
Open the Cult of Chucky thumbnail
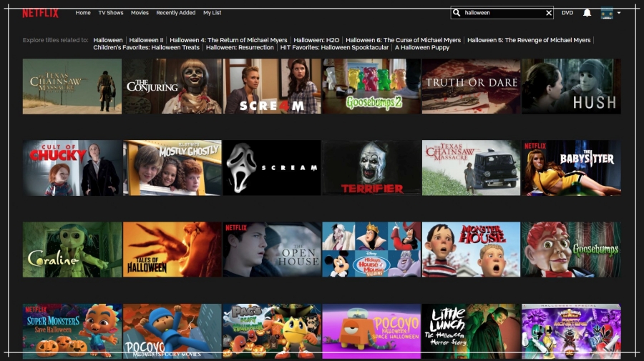pyautogui.click(x=72, y=168)
